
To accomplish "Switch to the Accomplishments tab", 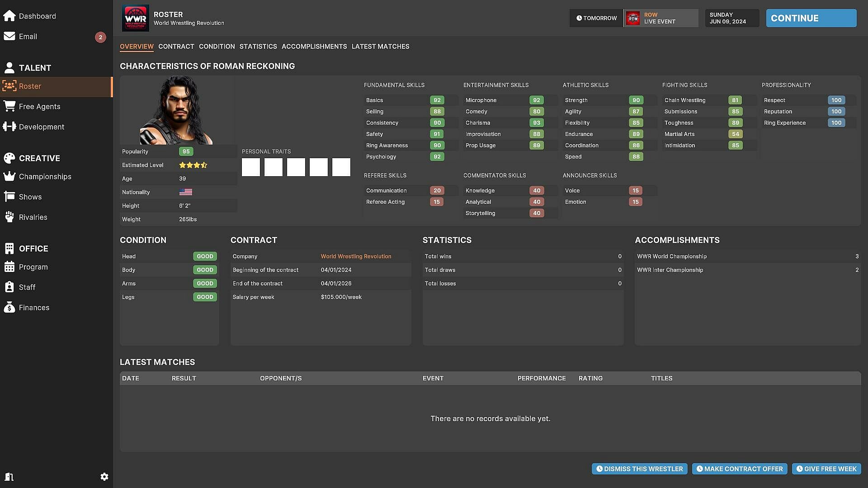I will pos(314,47).
